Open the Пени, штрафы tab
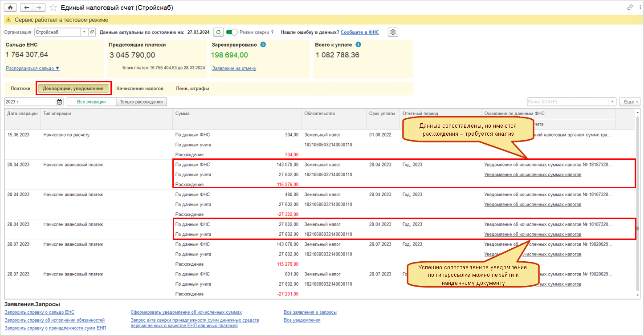This screenshot has height=336, width=644. pyautogui.click(x=192, y=89)
